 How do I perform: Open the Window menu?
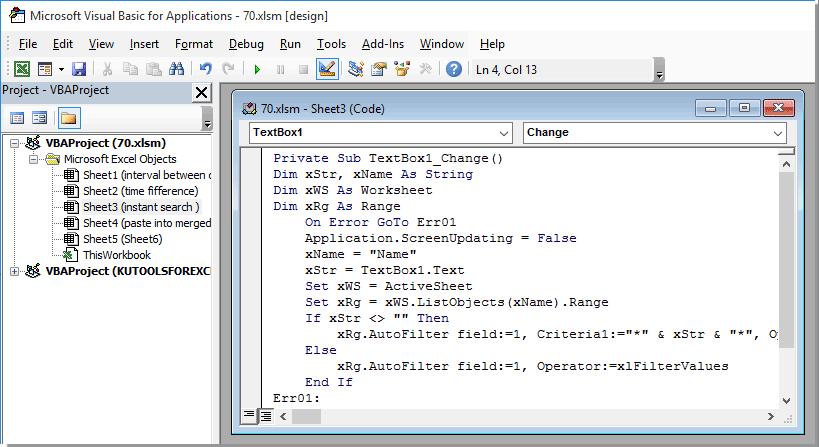pyautogui.click(x=441, y=44)
